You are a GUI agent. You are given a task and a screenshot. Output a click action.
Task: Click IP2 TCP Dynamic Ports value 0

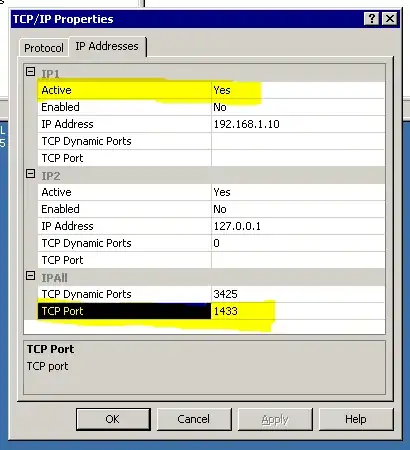tap(298, 243)
